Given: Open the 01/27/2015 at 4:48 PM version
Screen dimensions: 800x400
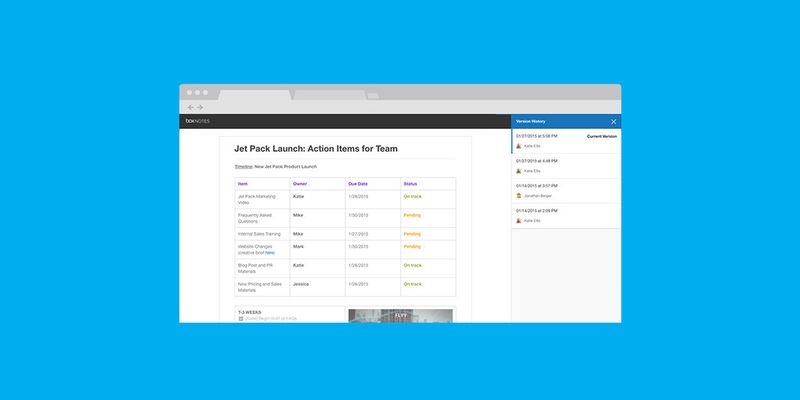Looking at the screenshot, I should pyautogui.click(x=566, y=166).
